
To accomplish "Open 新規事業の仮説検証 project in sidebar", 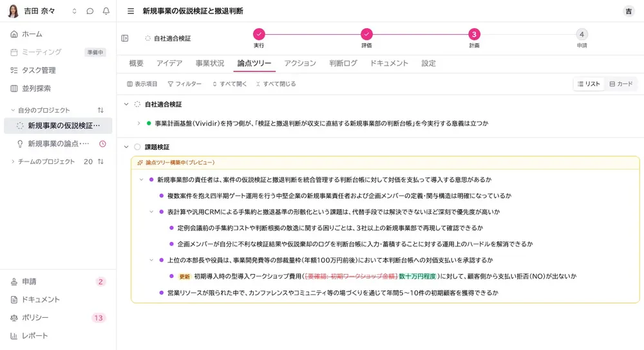I will tap(58, 125).
